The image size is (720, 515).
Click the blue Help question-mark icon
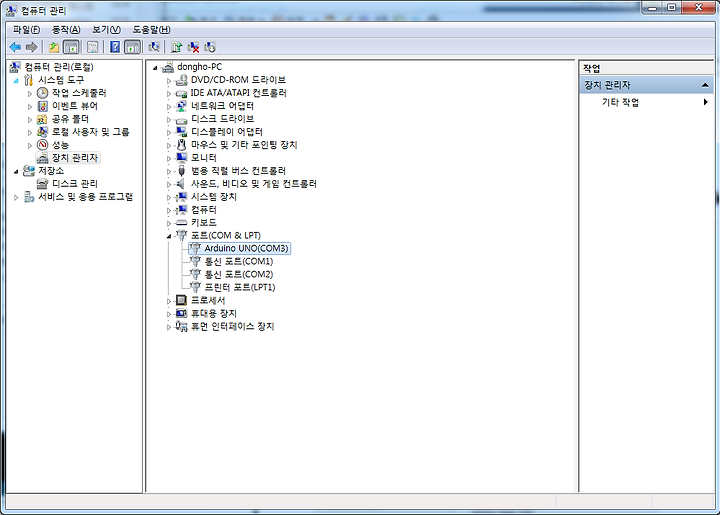pyautogui.click(x=115, y=47)
